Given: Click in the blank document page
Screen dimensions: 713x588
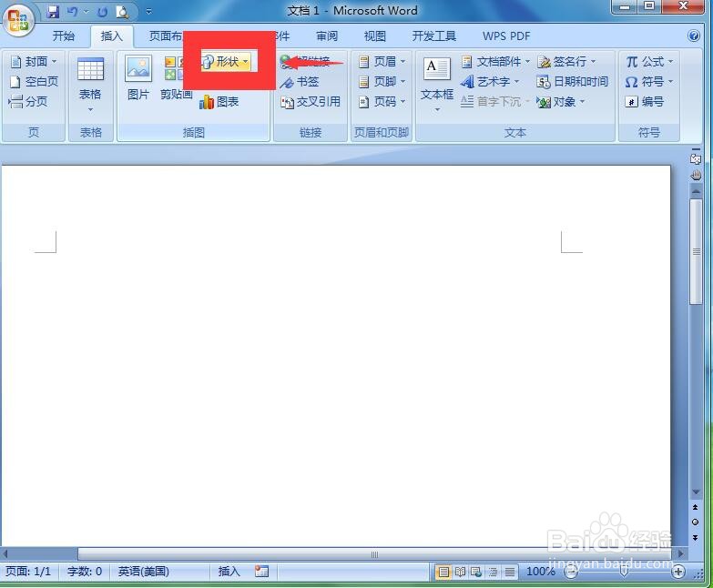Looking at the screenshot, I should tap(336, 355).
